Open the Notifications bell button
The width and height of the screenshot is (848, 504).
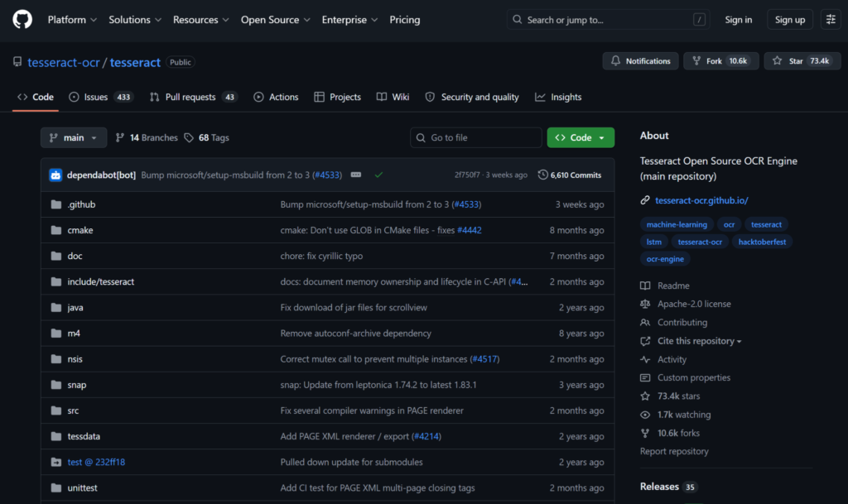click(x=640, y=61)
